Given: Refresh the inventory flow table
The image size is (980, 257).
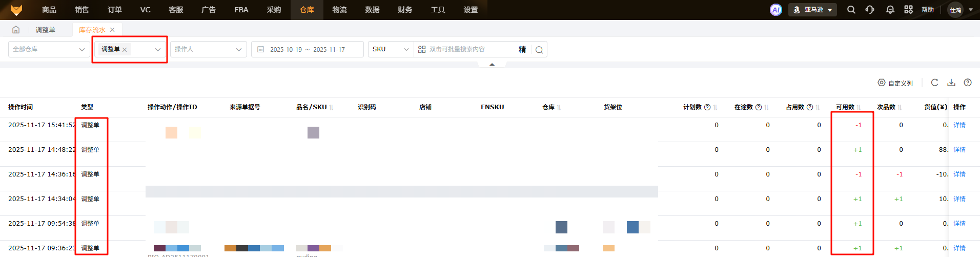Looking at the screenshot, I should pos(934,83).
